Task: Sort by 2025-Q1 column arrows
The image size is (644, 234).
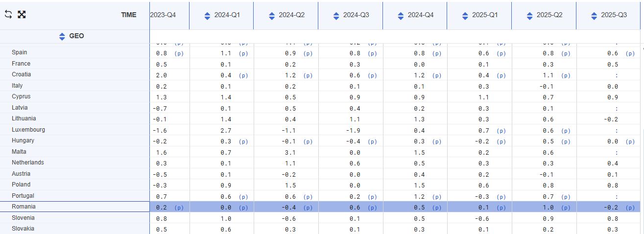Action: [x=465, y=16]
